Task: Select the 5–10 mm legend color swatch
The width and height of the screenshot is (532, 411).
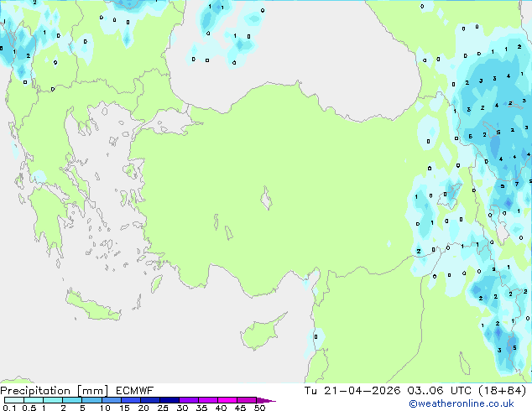Action: 91,400
